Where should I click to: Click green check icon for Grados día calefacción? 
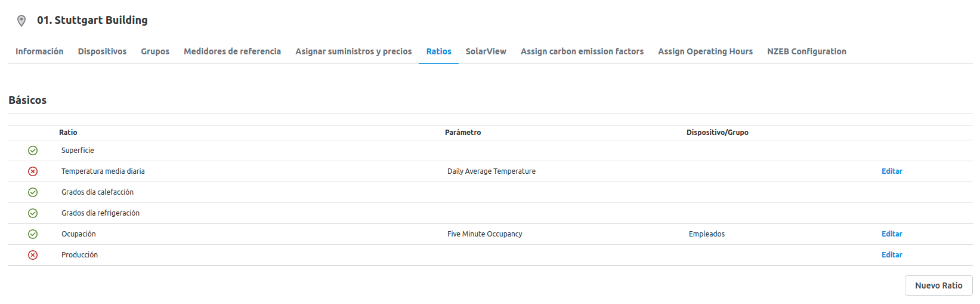[x=33, y=192]
